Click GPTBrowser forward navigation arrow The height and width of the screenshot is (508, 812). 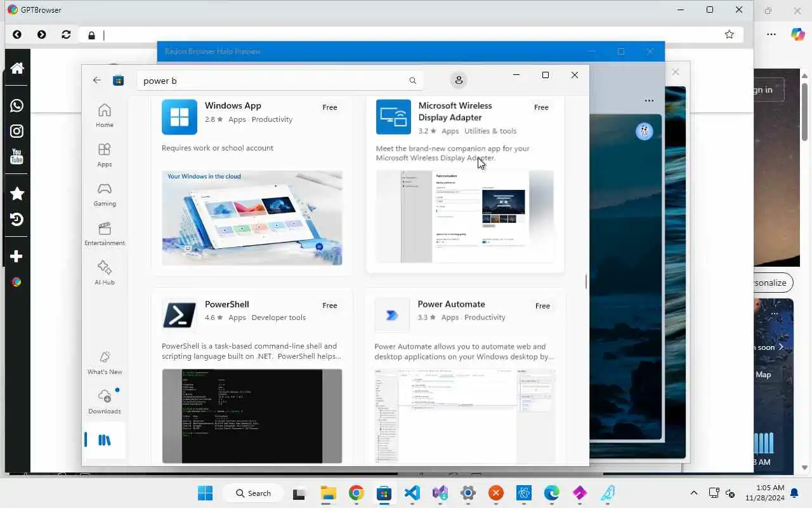[41, 35]
